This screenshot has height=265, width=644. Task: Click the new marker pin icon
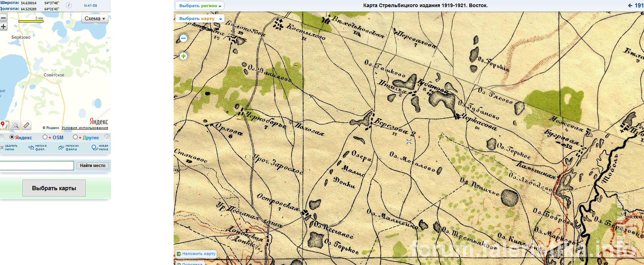pyautogui.click(x=94, y=147)
